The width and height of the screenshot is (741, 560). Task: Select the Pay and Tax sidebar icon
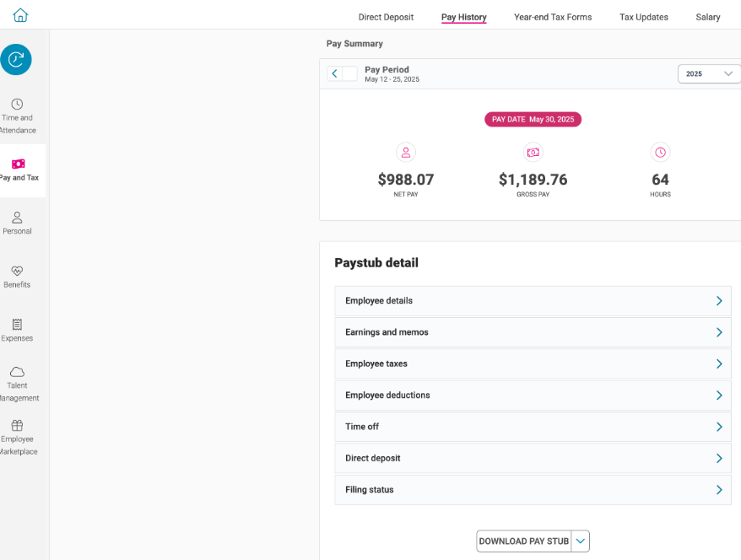18,170
